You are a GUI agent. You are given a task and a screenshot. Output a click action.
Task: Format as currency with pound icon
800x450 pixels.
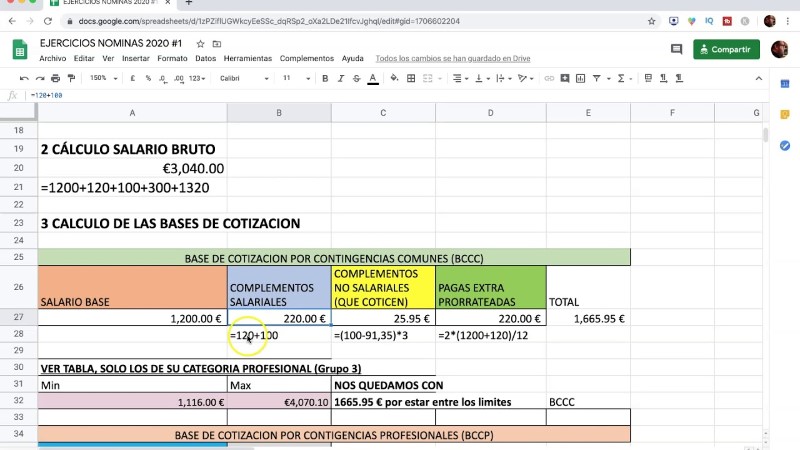point(133,79)
